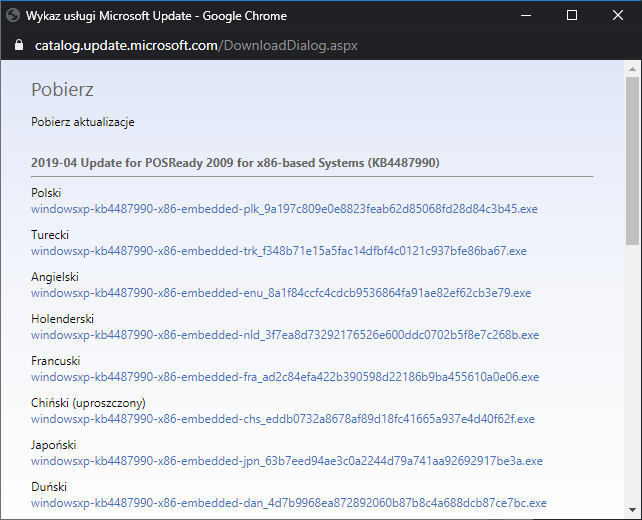Viewport: 642px width, 520px height.
Task: Click the globe favicon in title bar
Action: (x=13, y=16)
